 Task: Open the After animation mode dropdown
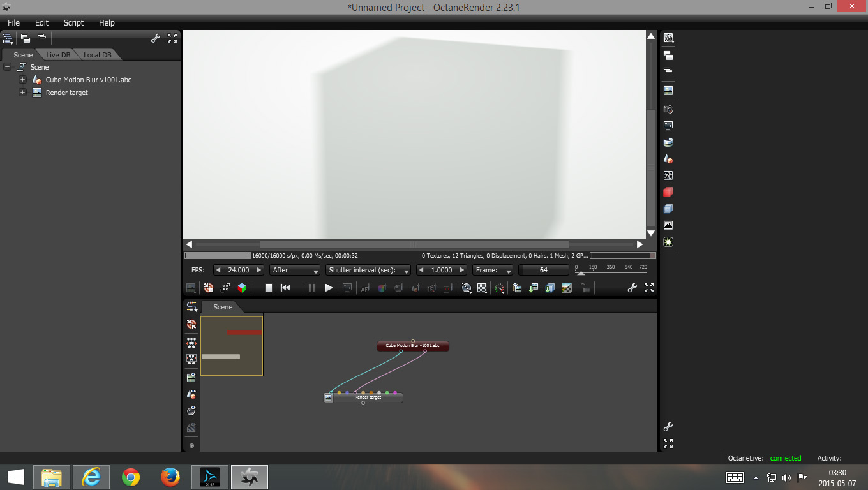click(x=295, y=270)
